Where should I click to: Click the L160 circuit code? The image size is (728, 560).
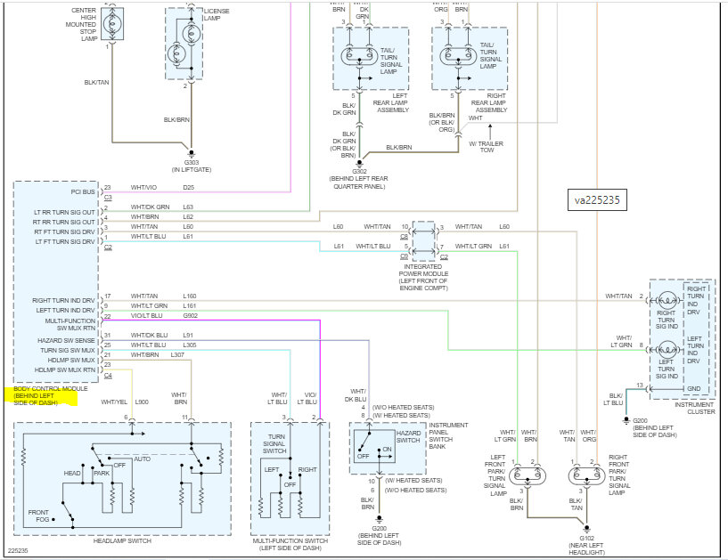click(x=190, y=296)
